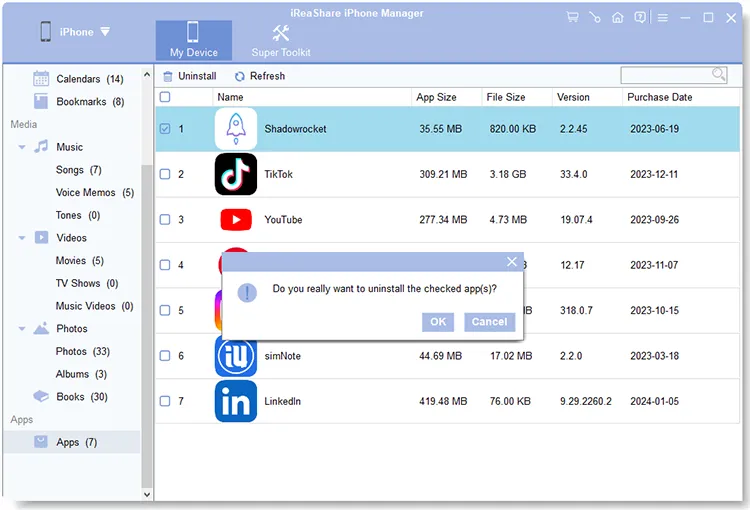Click the YouTube app icon

(236, 220)
